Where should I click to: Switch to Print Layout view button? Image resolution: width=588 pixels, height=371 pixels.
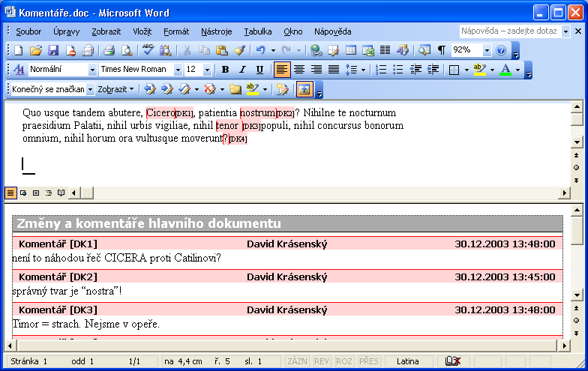click(36, 193)
